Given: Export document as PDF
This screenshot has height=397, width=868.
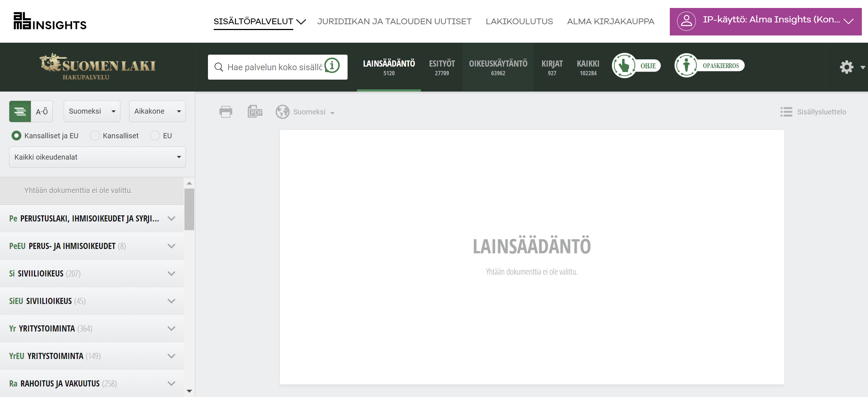Looking at the screenshot, I should [x=255, y=112].
